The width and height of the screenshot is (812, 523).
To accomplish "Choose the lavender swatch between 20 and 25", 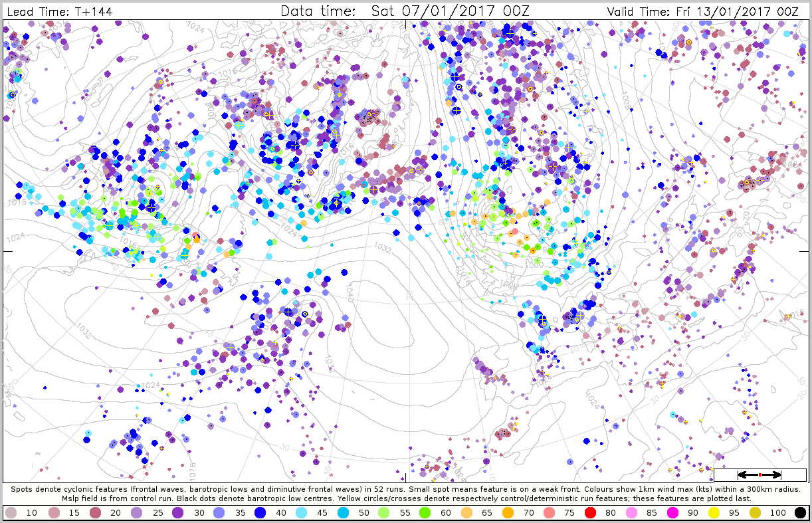I will click(x=138, y=512).
